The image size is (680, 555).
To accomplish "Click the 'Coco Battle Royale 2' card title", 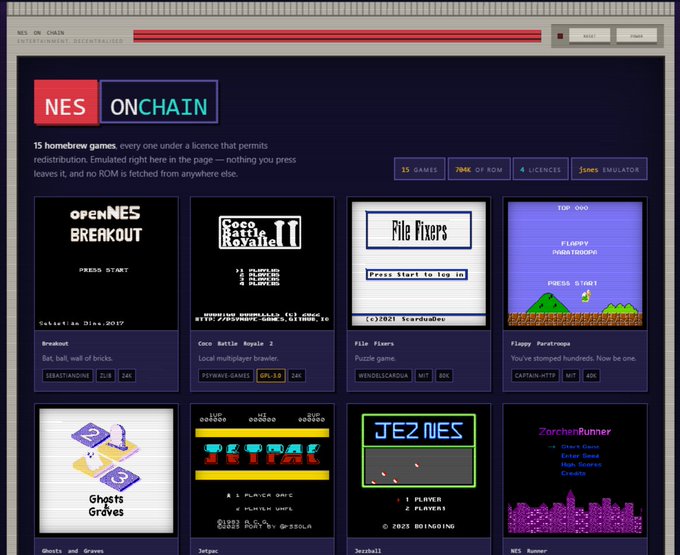I will pyautogui.click(x=235, y=343).
